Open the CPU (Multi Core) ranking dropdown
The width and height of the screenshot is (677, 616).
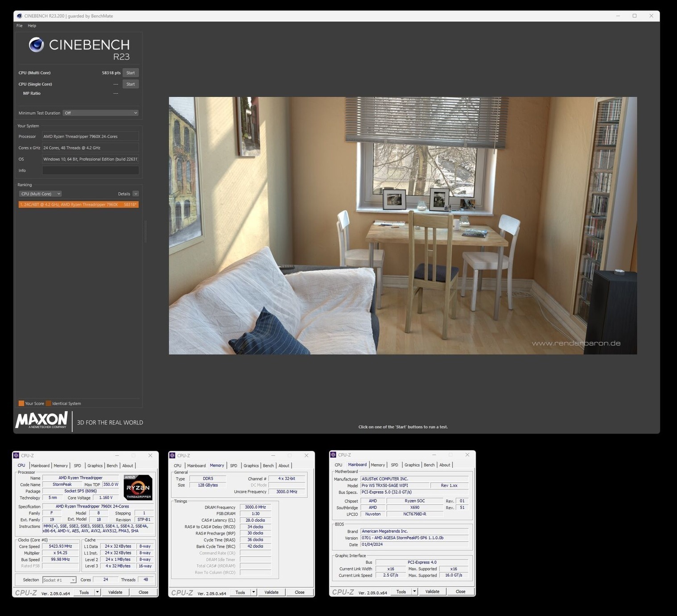[40, 194]
